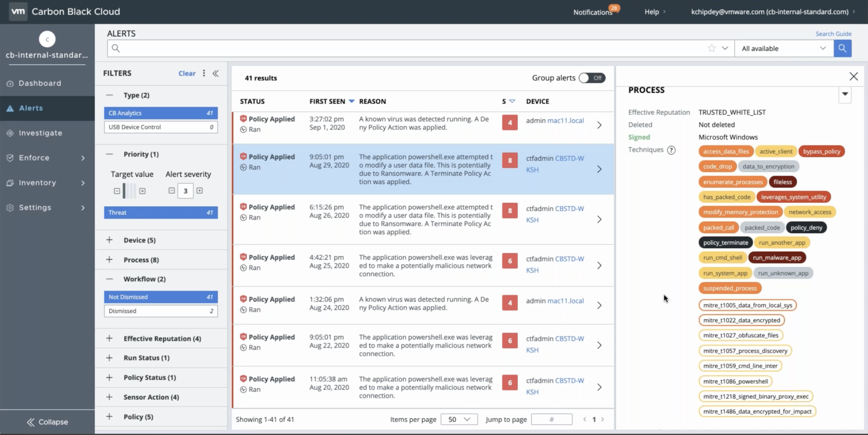
Task: Open the All available time range dropdown
Action: (x=784, y=48)
